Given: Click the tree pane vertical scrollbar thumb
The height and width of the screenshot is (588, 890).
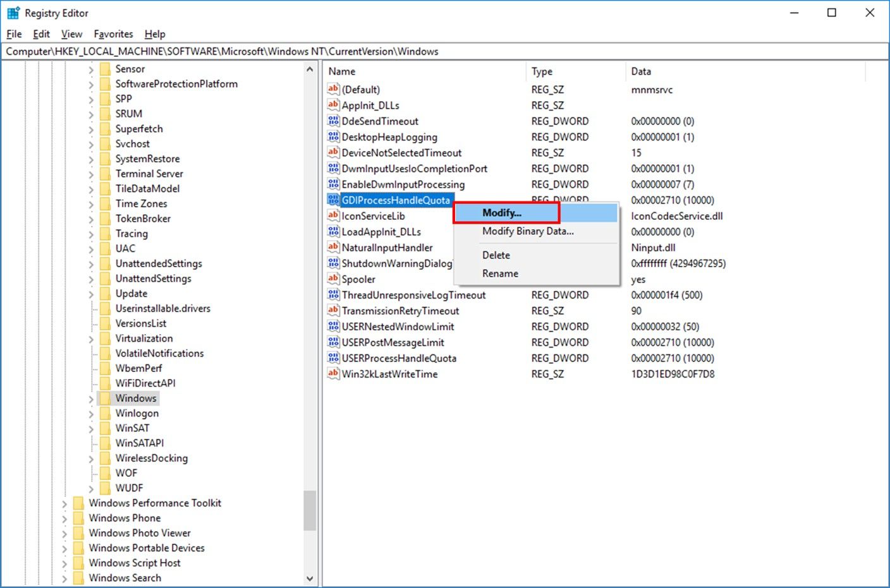Looking at the screenshot, I should [310, 511].
